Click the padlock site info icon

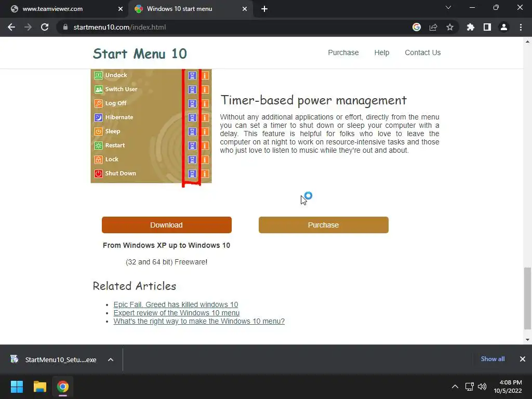65,27
